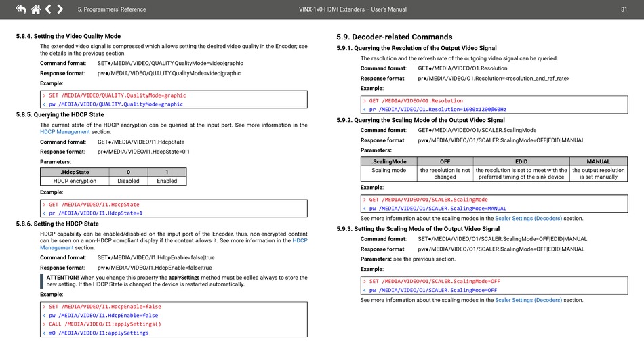This screenshot has width=644, height=361.
Task: Click the previous page chevron
Action: [x=48, y=9]
